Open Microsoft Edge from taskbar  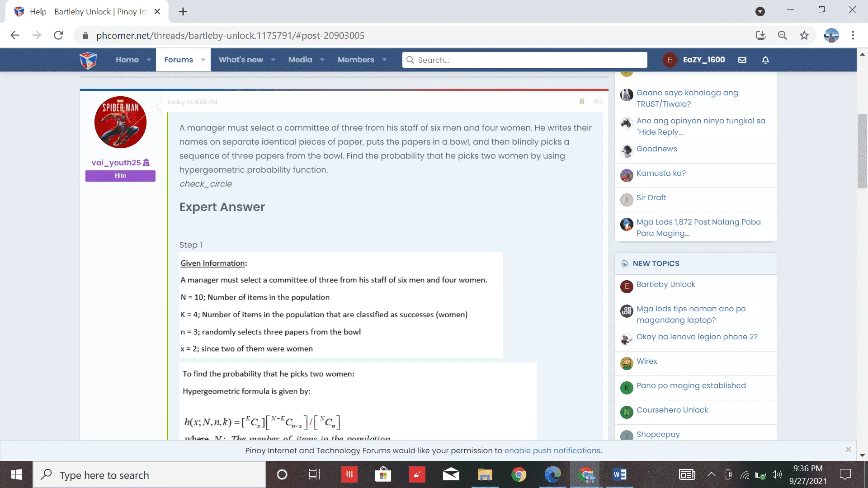[x=552, y=474]
